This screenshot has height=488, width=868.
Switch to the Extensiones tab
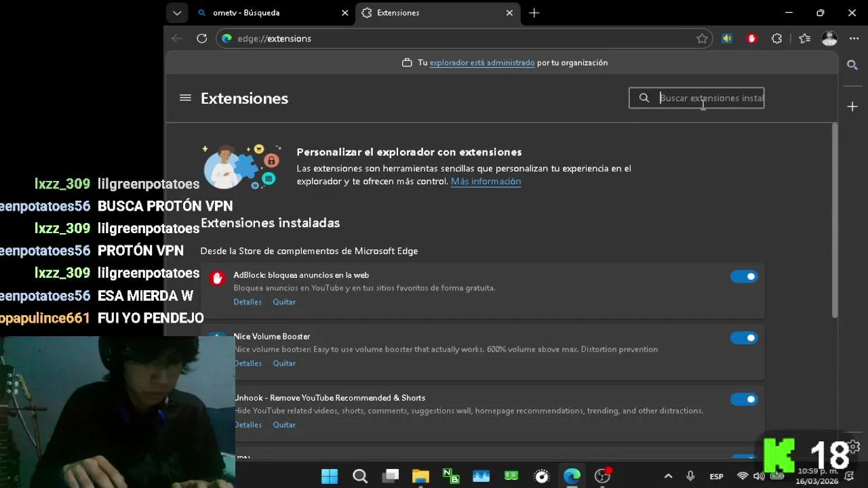(x=437, y=13)
